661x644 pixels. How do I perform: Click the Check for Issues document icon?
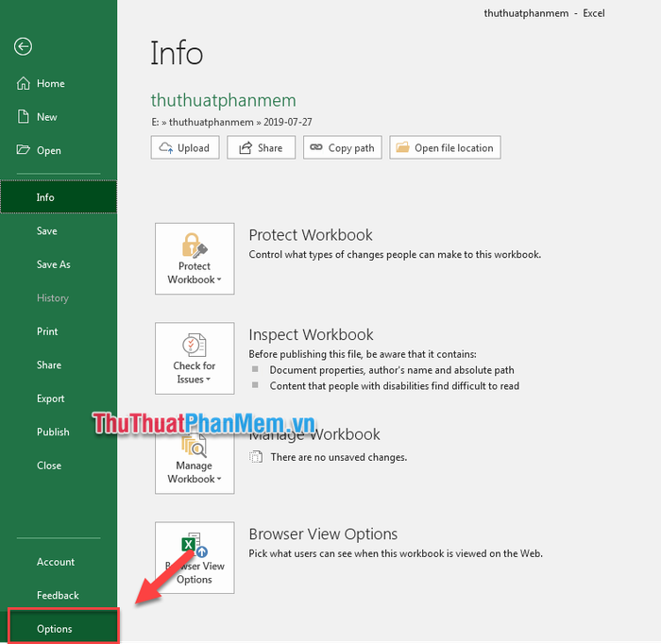tap(194, 346)
